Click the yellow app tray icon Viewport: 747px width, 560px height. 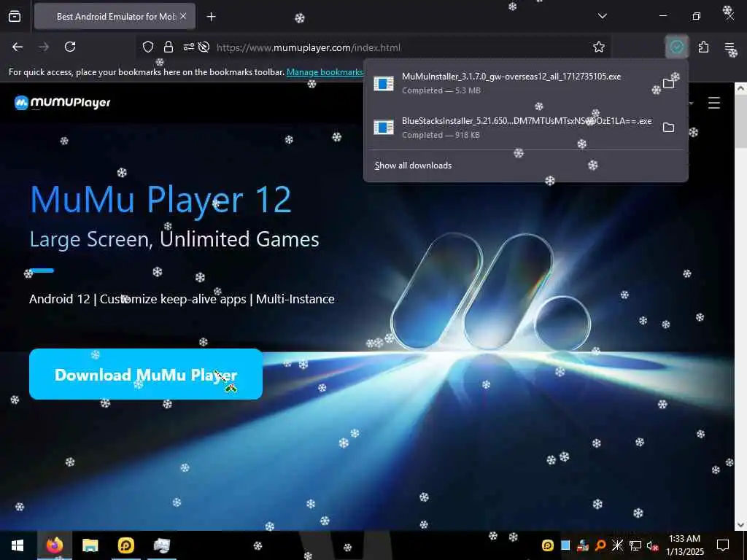(548, 545)
